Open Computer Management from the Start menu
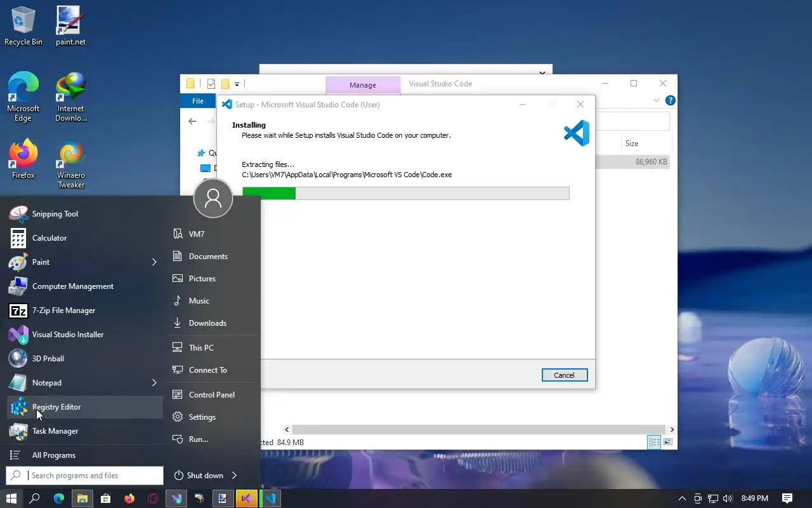Screen dimensions: 812x508 point(84,286)
